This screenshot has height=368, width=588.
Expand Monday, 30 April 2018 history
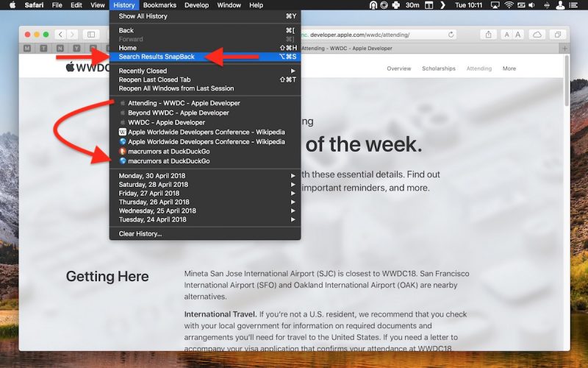pos(205,176)
